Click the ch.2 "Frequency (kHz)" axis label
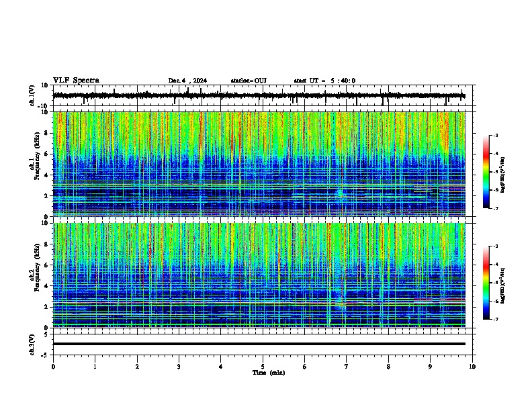The image size is (532, 411). tap(37, 267)
